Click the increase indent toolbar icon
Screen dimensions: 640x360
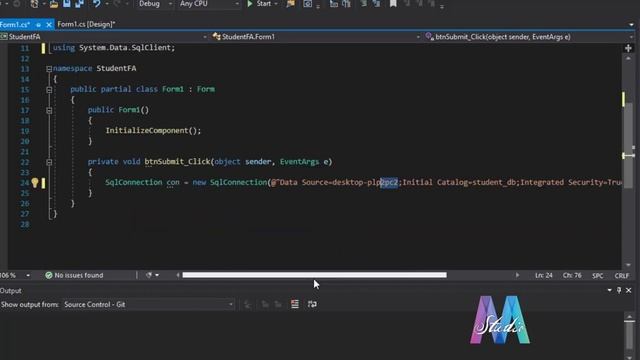point(347,4)
